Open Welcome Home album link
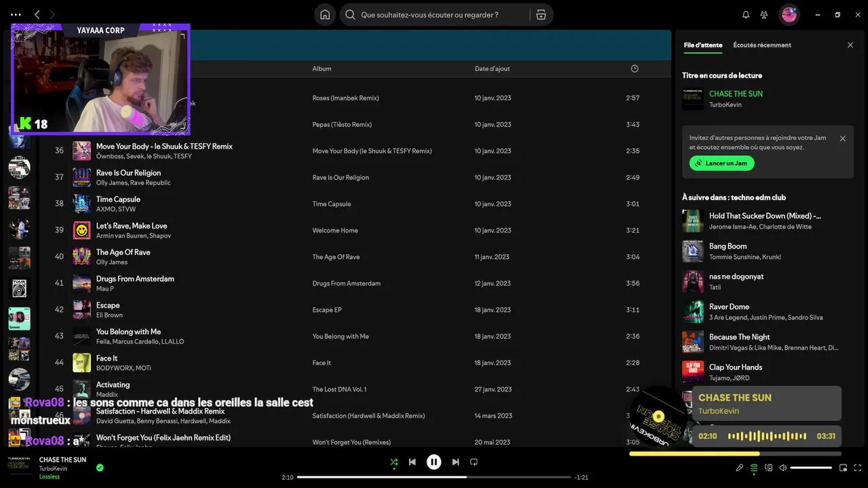The image size is (868, 488). [335, 230]
